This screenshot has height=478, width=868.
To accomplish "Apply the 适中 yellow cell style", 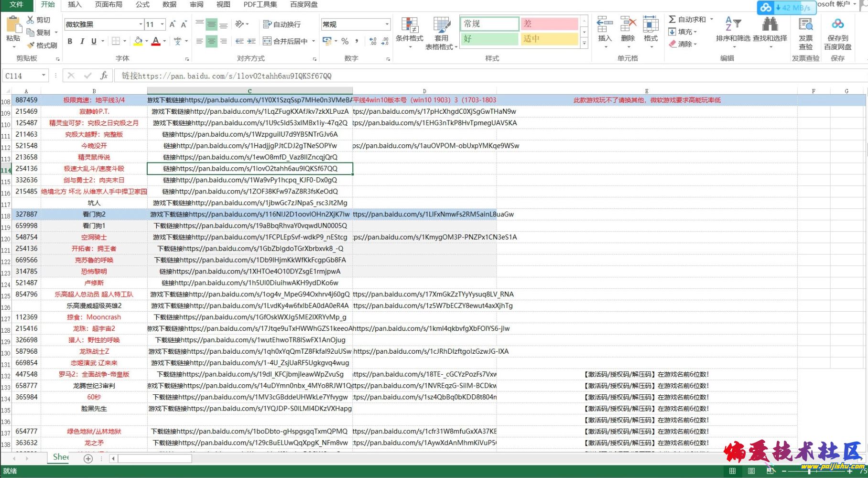I will (549, 39).
